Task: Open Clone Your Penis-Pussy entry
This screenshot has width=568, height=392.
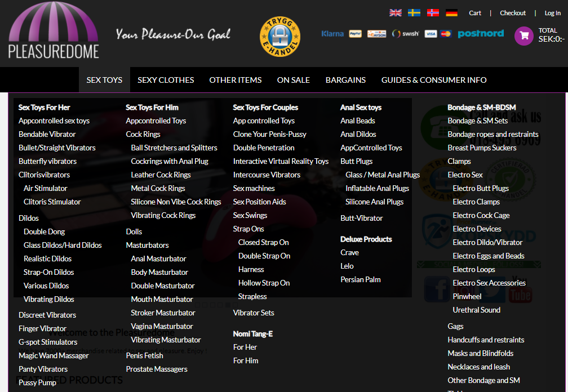Action: [269, 134]
